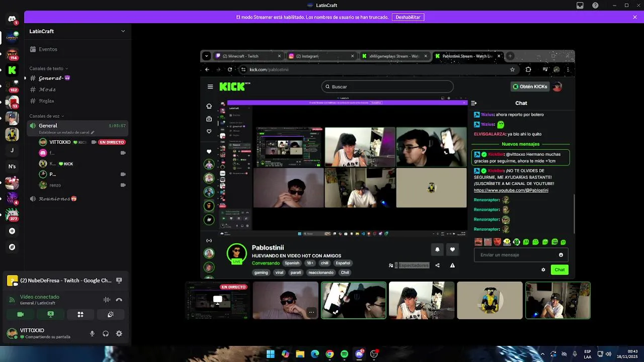Click green Chat send button
The height and width of the screenshot is (362, 644).
[x=559, y=270]
